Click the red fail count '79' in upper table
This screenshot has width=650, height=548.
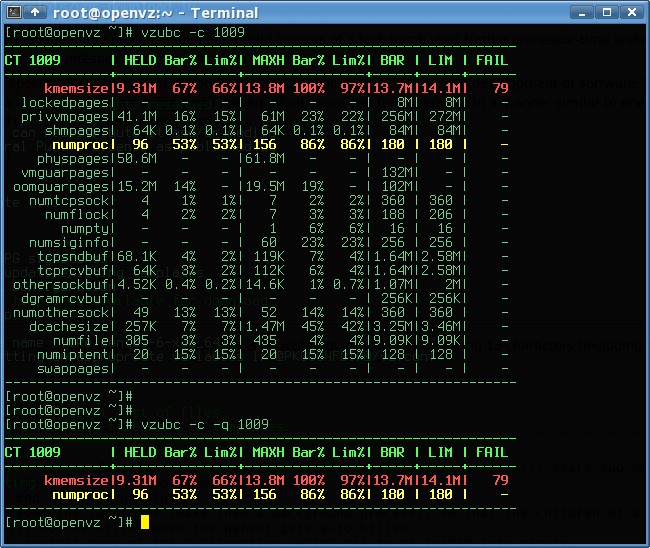tap(501, 88)
